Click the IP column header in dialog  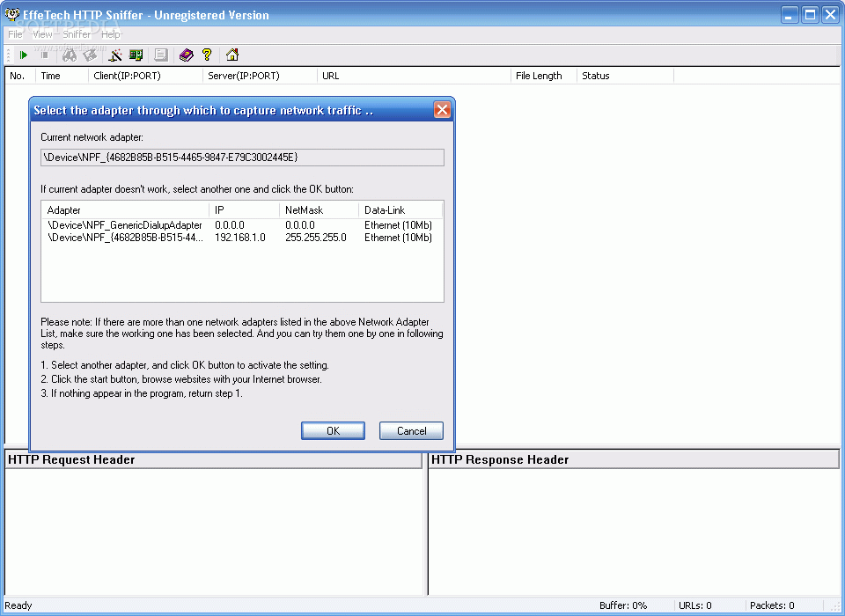(244, 210)
